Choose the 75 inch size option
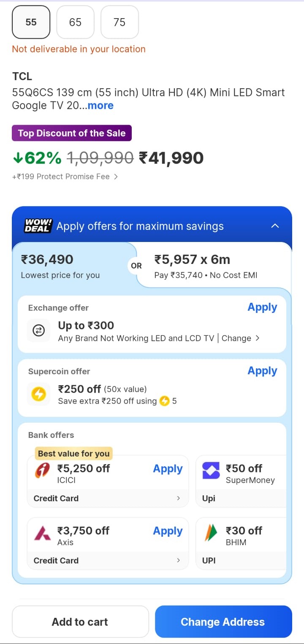The height and width of the screenshot is (644, 304). coord(119,22)
